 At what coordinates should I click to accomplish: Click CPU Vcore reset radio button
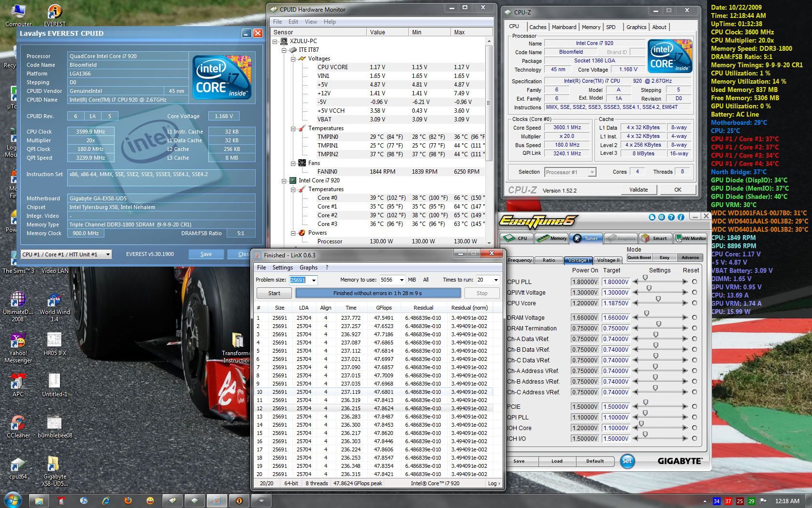[695, 303]
